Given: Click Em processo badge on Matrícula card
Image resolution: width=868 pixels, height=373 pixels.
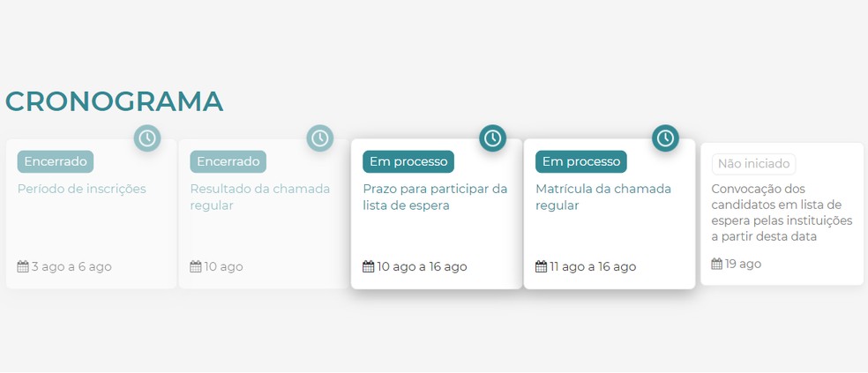Looking at the screenshot, I should 581,161.
